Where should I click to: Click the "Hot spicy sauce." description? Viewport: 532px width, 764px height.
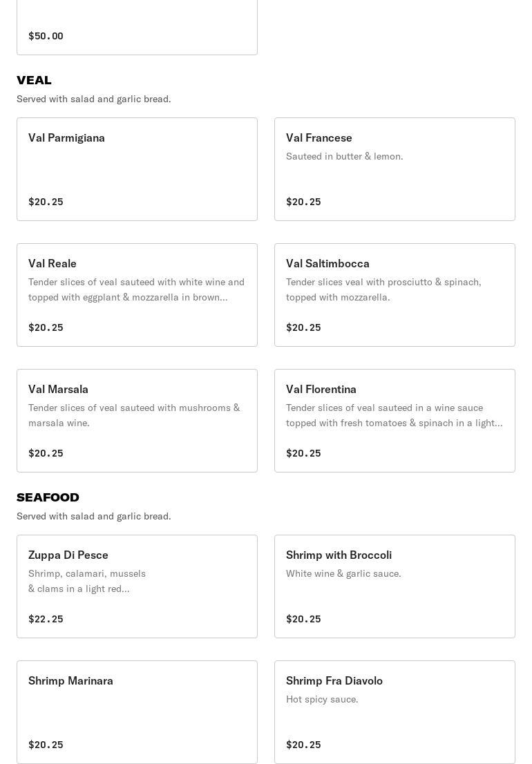pyautogui.click(x=322, y=699)
